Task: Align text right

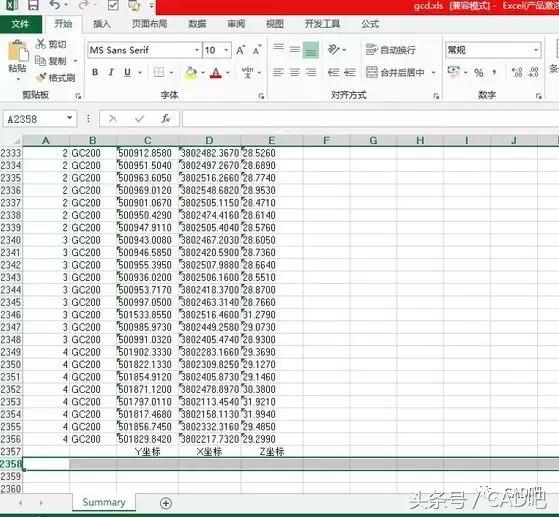Action: 311,72
